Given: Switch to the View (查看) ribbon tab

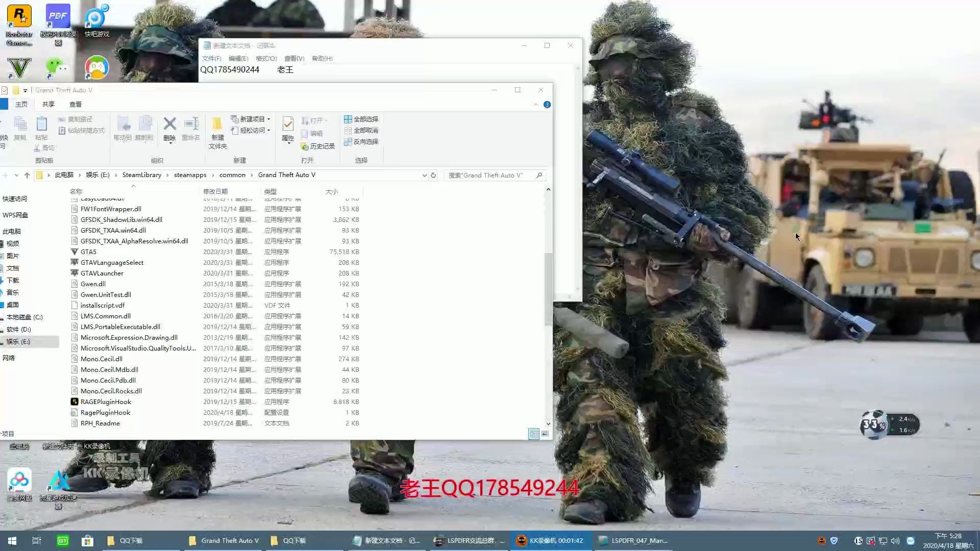Looking at the screenshot, I should (x=76, y=104).
